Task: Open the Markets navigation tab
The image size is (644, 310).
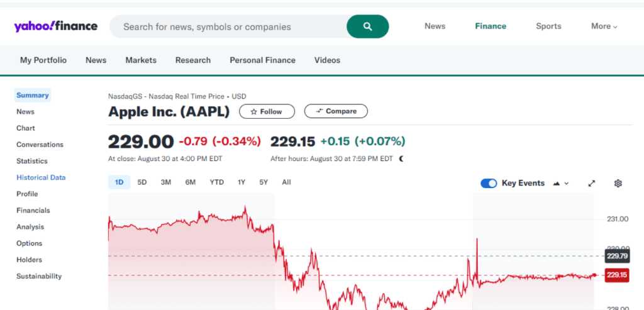Action: click(141, 60)
